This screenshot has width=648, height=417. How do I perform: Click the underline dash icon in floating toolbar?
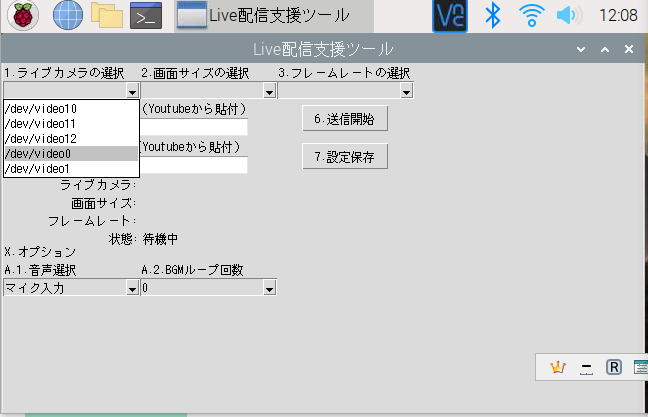(x=586, y=368)
